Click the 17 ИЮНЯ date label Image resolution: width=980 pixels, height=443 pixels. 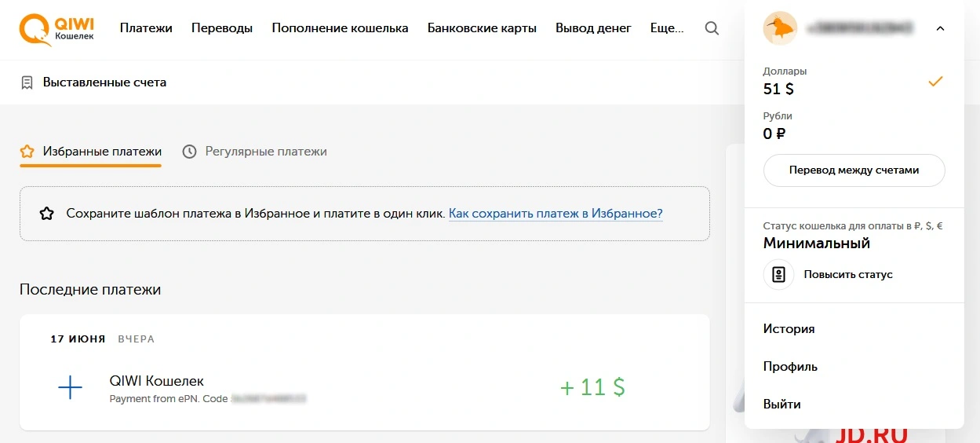[x=78, y=339]
